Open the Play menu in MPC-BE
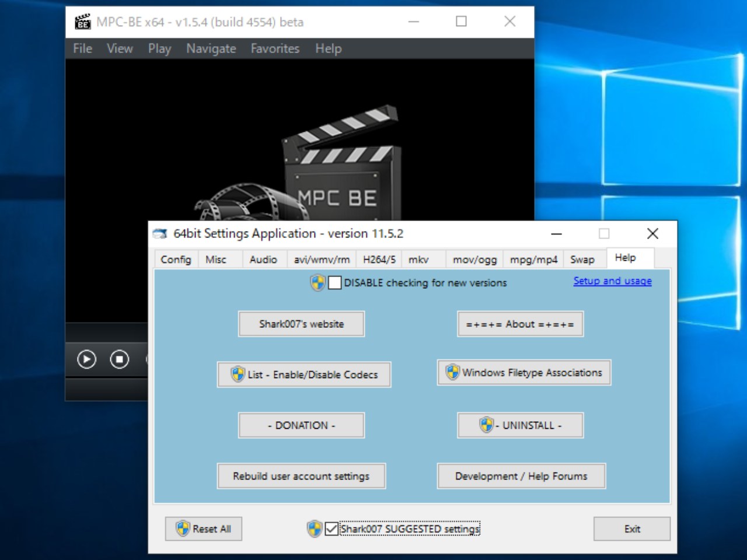The width and height of the screenshot is (747, 560). [159, 48]
